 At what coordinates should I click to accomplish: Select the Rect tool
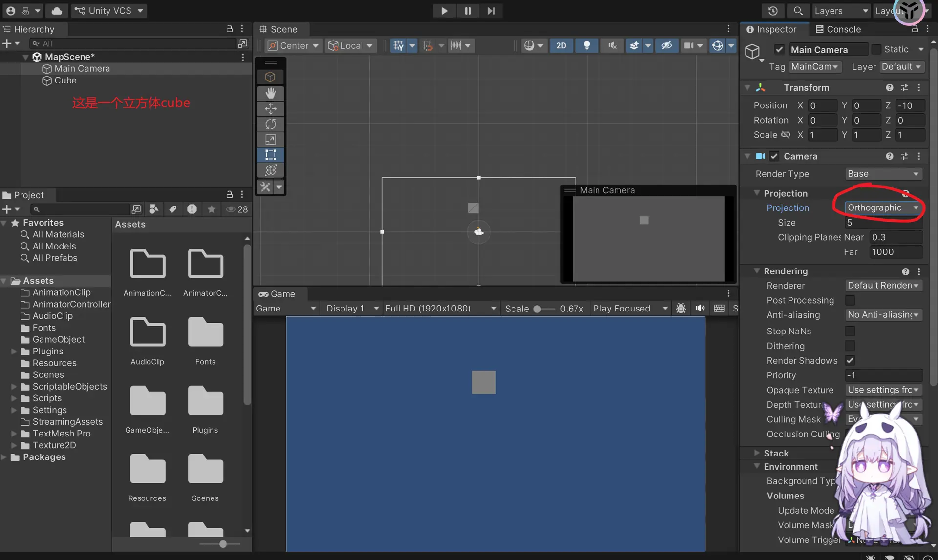270,155
